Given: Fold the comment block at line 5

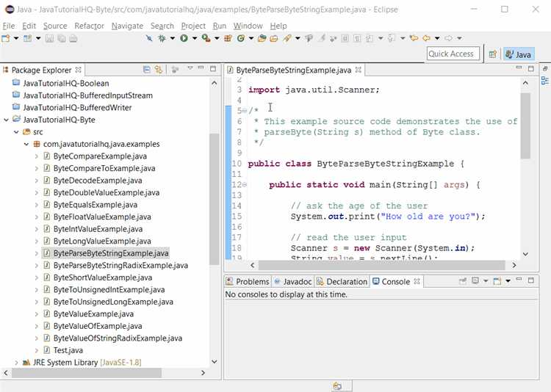Looking at the screenshot, I should [x=245, y=111].
